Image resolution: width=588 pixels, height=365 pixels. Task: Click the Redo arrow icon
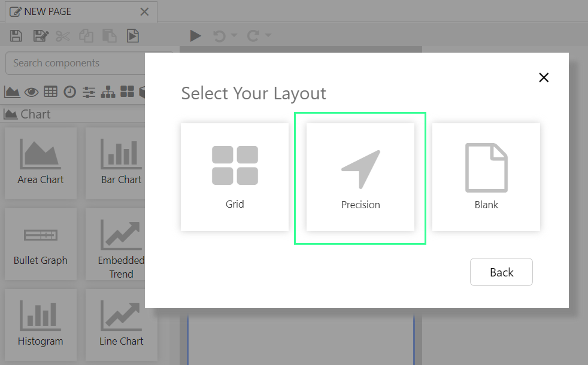point(253,36)
